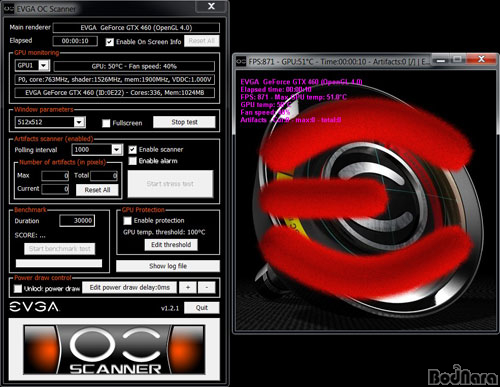Open the GPU1 selector dropdown

coord(44,66)
